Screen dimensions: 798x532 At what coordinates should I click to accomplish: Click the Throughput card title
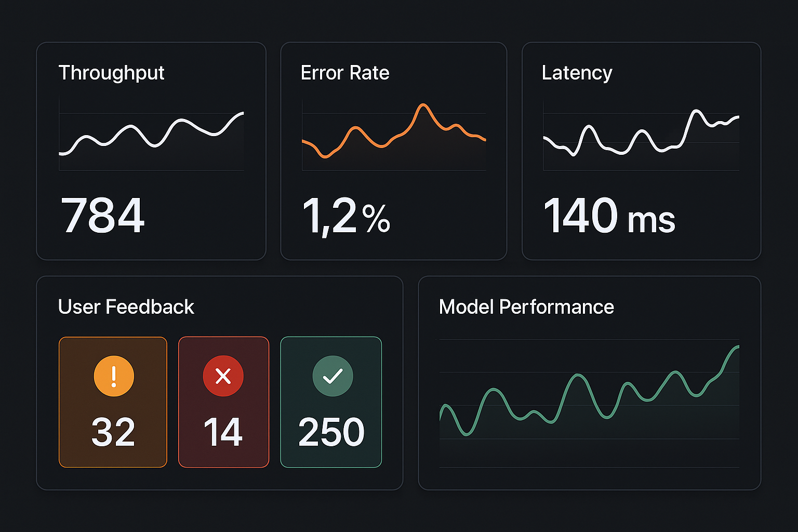coord(111,73)
